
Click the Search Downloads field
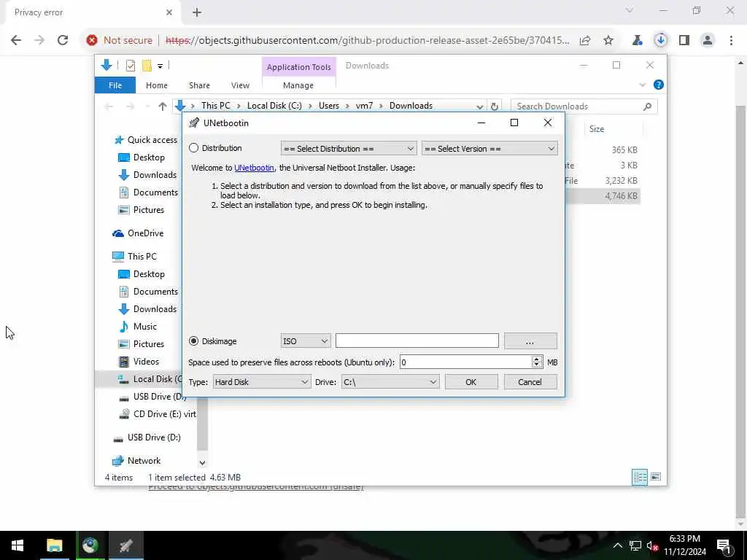[x=576, y=106]
